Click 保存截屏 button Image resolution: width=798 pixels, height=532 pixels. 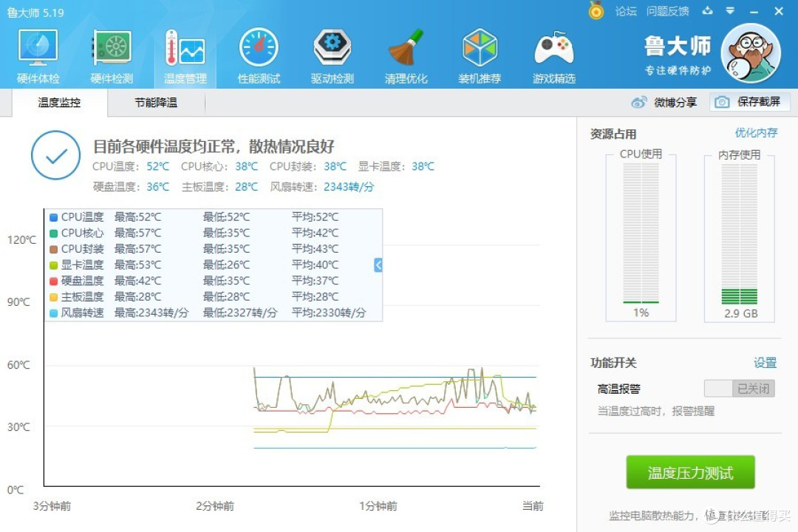tap(749, 102)
